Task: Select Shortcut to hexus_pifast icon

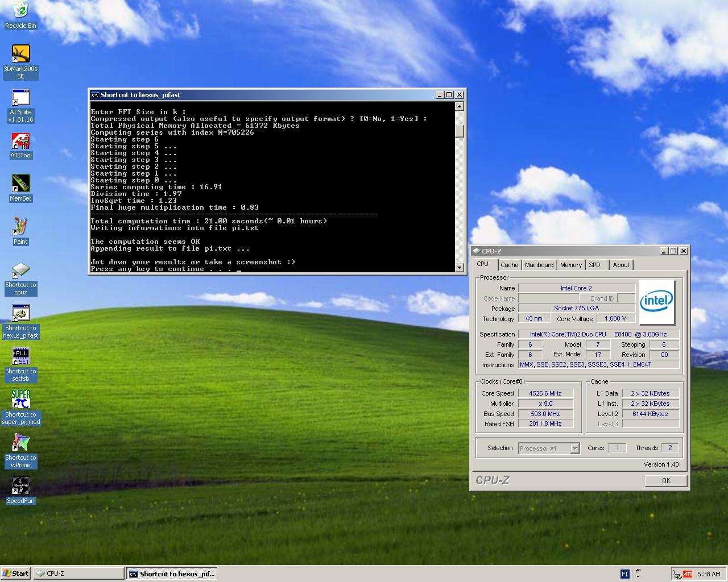Action: coord(20,322)
